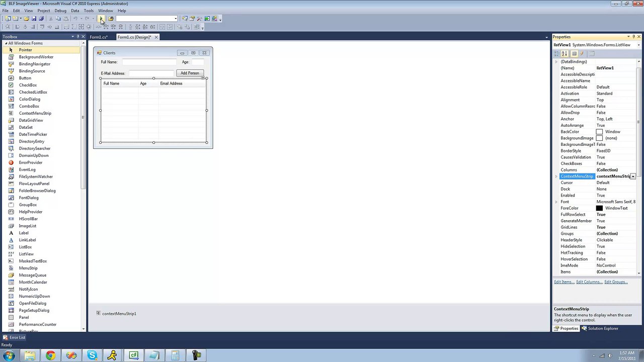Click the Save All toolbar icon
Image resolution: width=644 pixels, height=362 pixels.
(x=41, y=19)
